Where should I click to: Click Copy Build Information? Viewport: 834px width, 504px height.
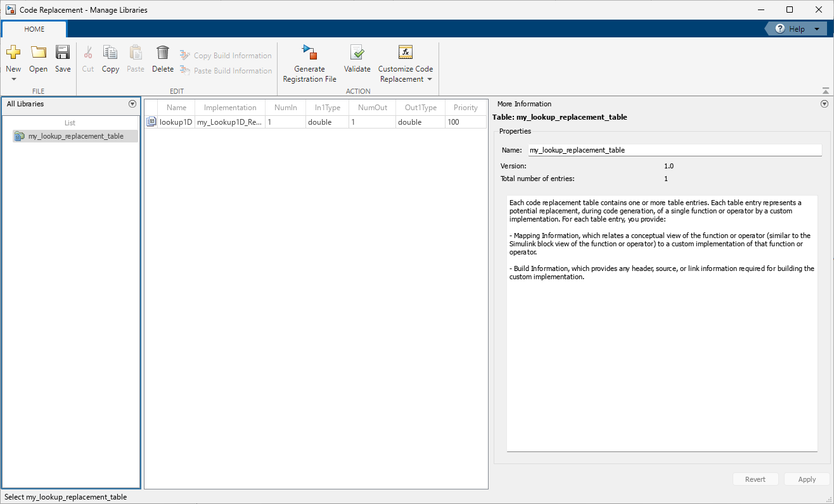click(x=226, y=56)
